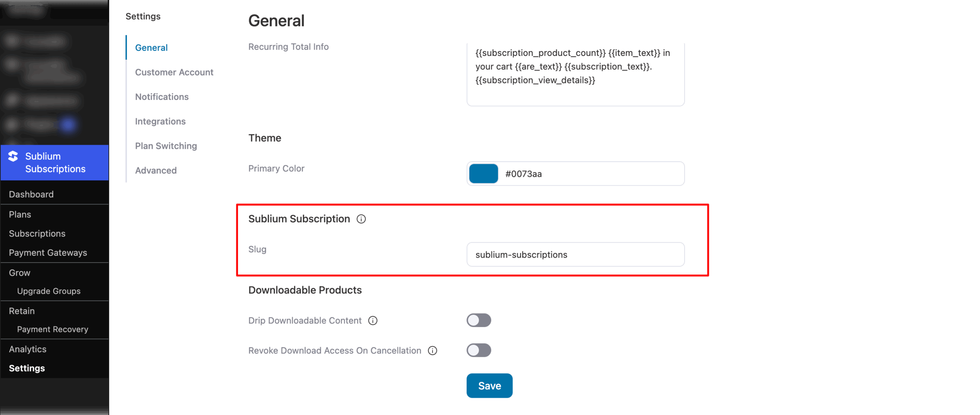
Task: Click the Save button
Action: (x=489, y=386)
